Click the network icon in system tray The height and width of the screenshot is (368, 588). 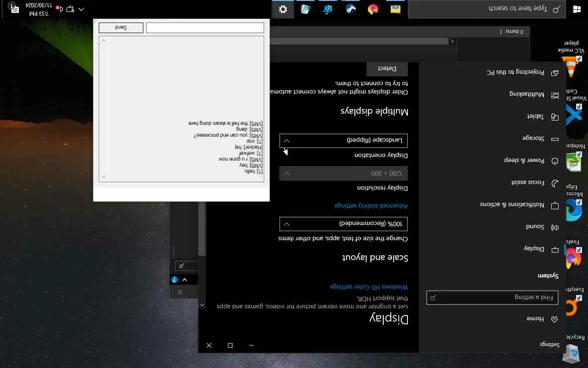(70, 9)
